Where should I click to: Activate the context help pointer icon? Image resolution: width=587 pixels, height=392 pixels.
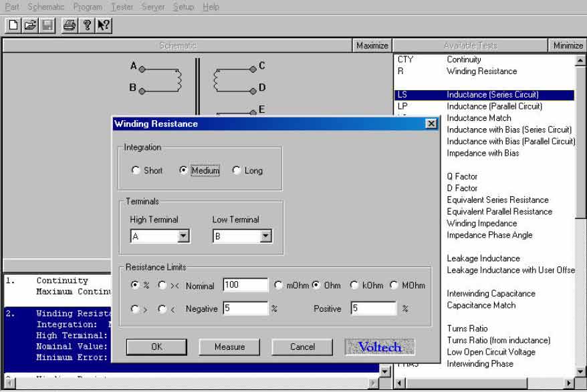click(x=104, y=25)
